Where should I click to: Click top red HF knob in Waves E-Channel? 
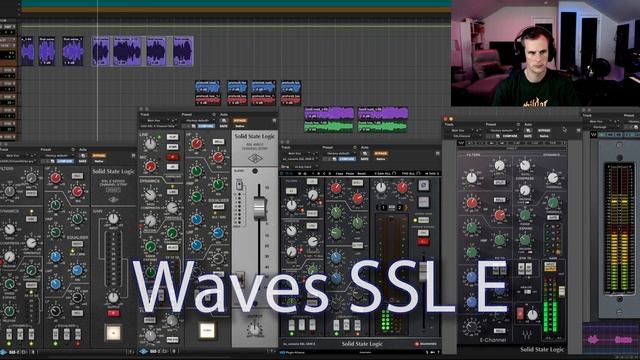tap(472, 202)
